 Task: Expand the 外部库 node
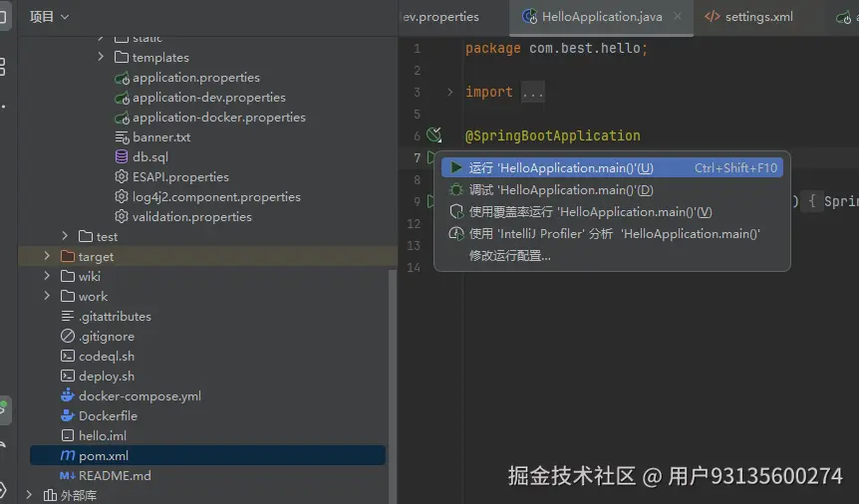click(29, 495)
